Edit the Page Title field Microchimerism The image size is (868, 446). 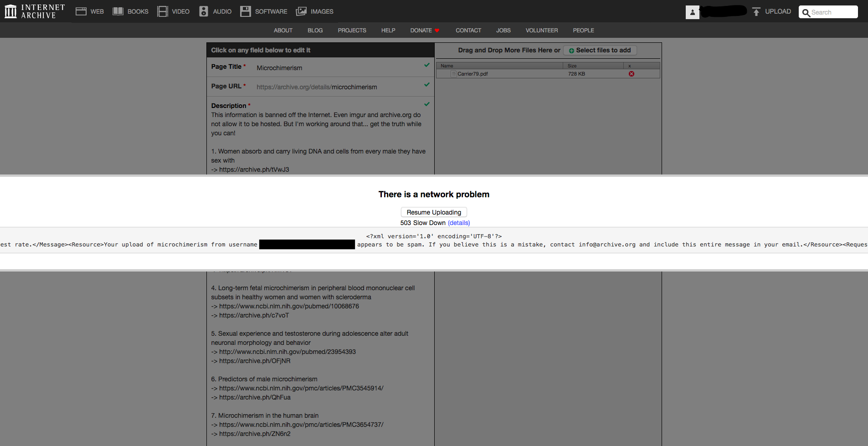coord(279,68)
